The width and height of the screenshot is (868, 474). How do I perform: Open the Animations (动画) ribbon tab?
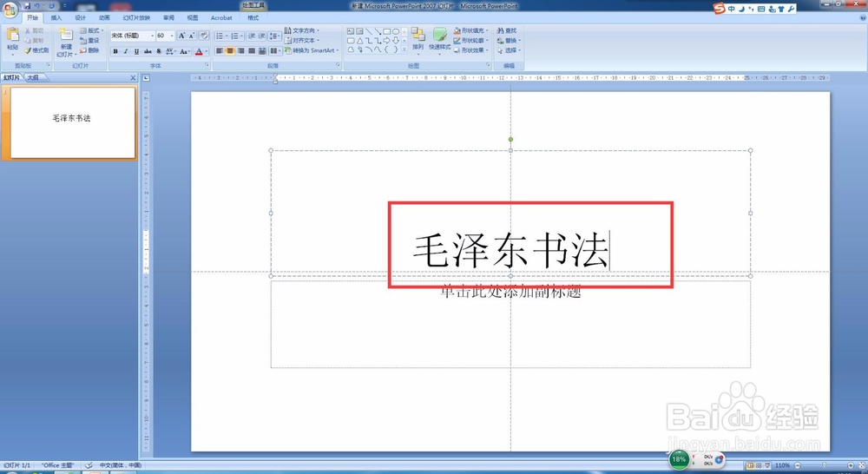[x=104, y=17]
